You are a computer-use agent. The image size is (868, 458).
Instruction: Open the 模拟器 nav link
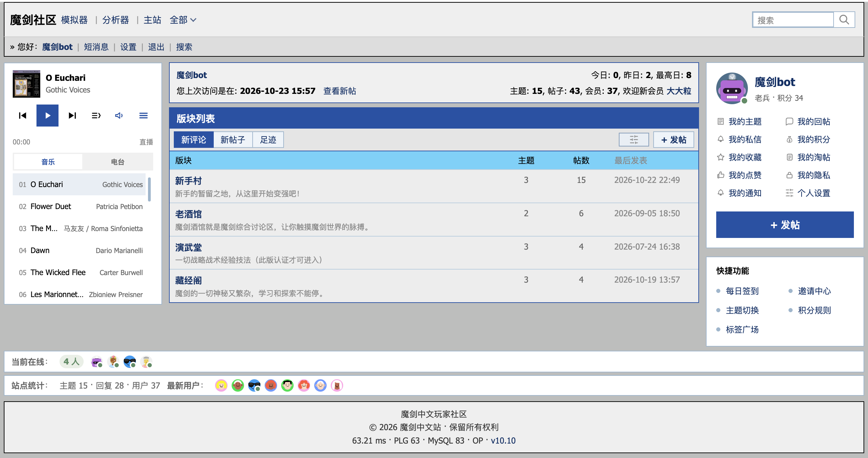point(74,20)
